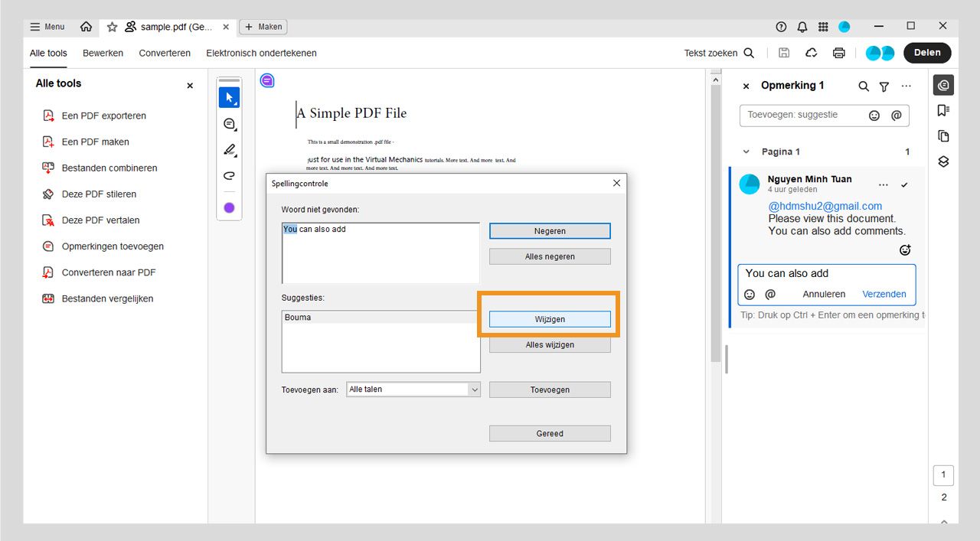980x541 pixels.
Task: Click the Negeren button
Action: pos(550,230)
